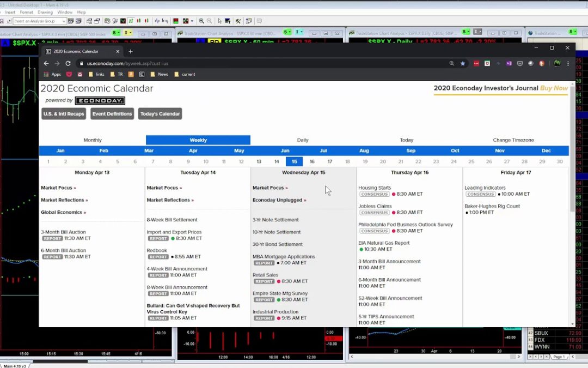Click the browser address bar URL
The image size is (588, 368).
(x=127, y=63)
